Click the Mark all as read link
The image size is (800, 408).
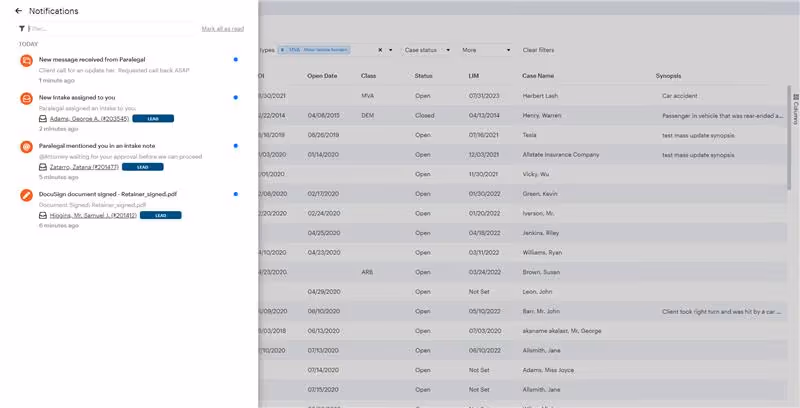click(x=222, y=29)
